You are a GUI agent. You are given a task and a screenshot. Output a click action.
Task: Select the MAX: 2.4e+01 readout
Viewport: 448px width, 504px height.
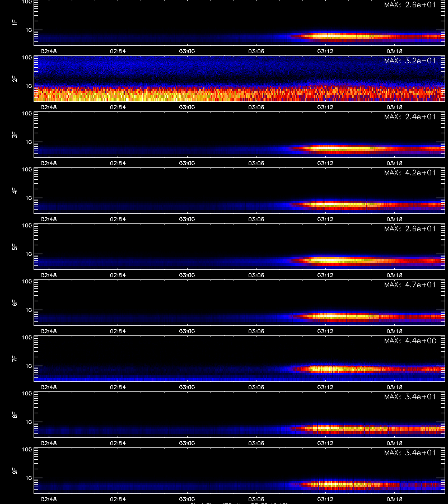coord(410,116)
